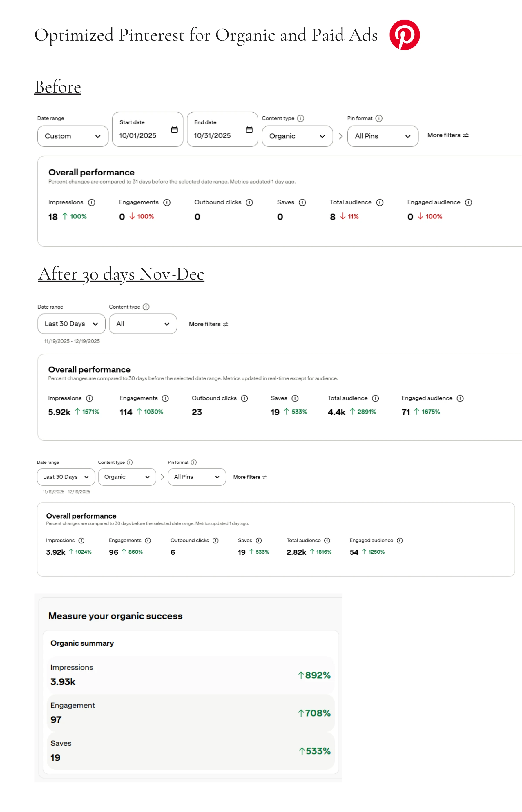Click info icon next to Saves in Before section

click(x=302, y=202)
